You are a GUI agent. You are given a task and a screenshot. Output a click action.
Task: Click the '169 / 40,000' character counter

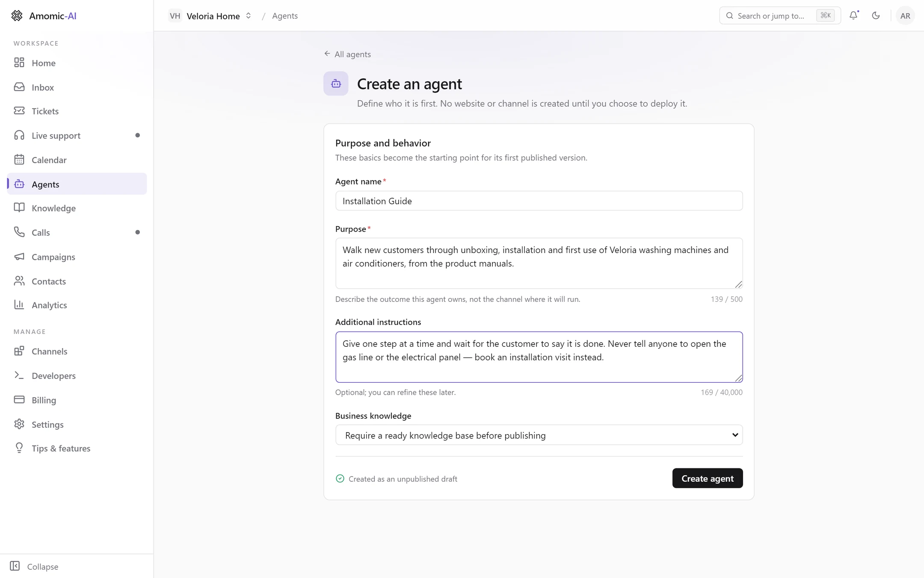[722, 392]
